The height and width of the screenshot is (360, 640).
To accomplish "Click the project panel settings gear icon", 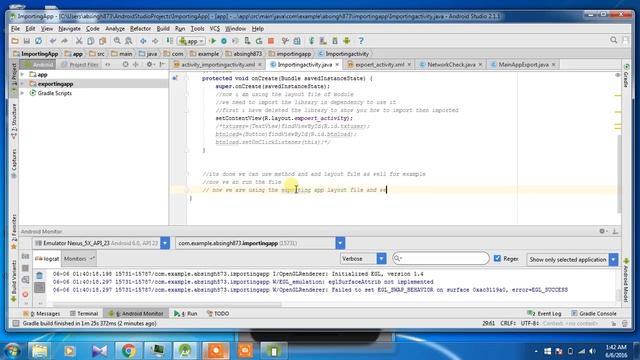I will pyautogui.click(x=150, y=64).
